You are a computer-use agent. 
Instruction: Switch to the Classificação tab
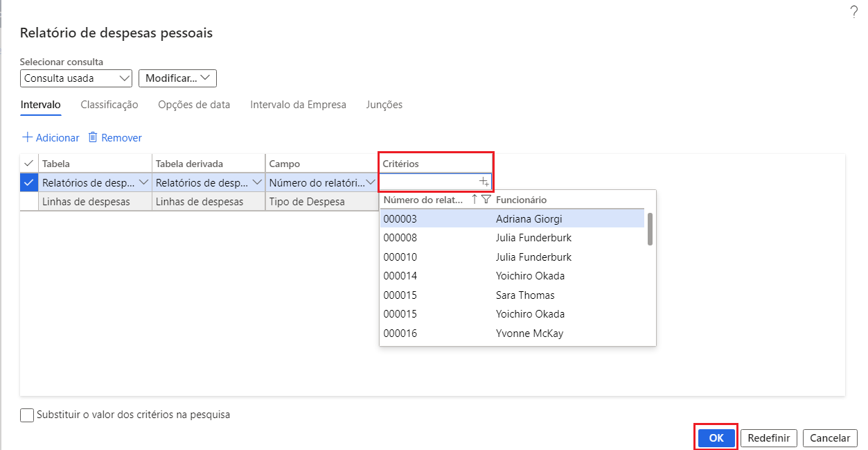(x=109, y=105)
